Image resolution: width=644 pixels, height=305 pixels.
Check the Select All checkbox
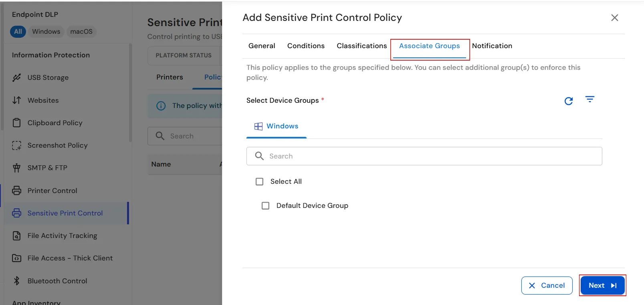[x=260, y=182]
